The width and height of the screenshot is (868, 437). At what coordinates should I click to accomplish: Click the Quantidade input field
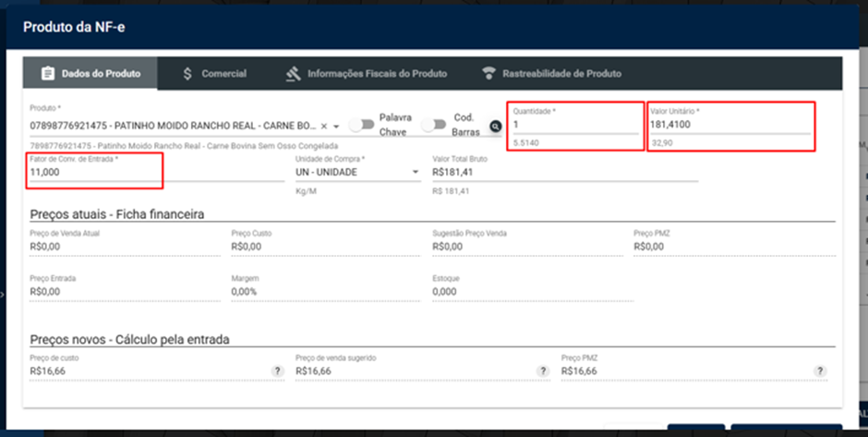coord(575,125)
